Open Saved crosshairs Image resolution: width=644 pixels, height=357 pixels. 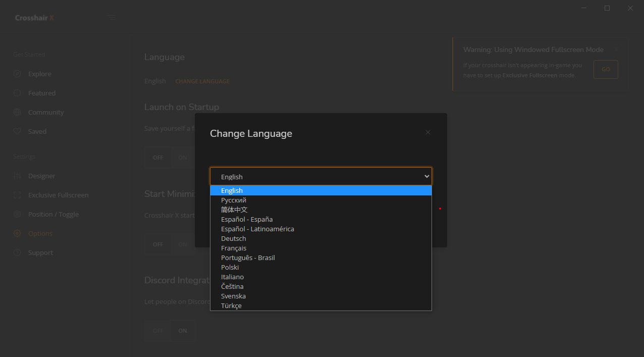coord(37,131)
